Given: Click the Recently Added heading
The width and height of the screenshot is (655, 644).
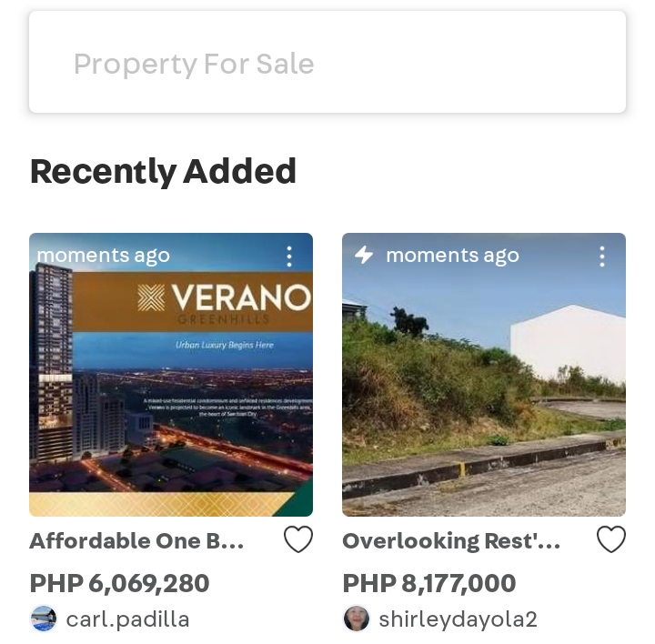Looking at the screenshot, I should 164,172.
